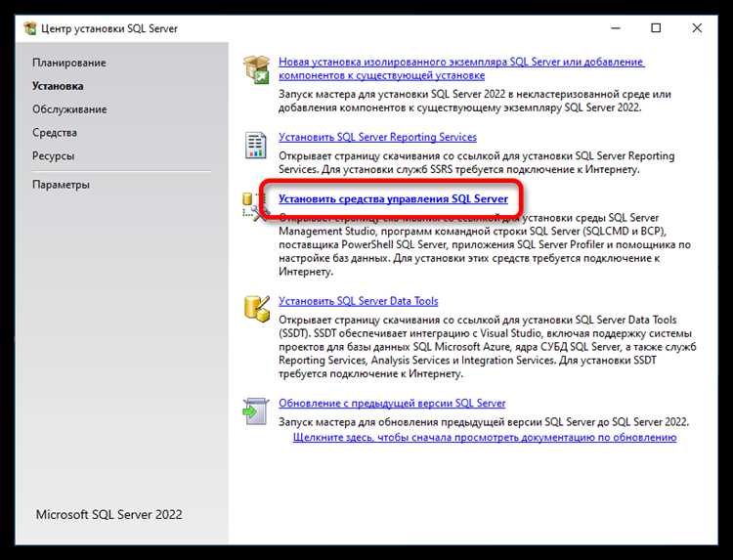Minimize the SQL Server setup center window
Viewport: 733px width, 560px height.
612,28
